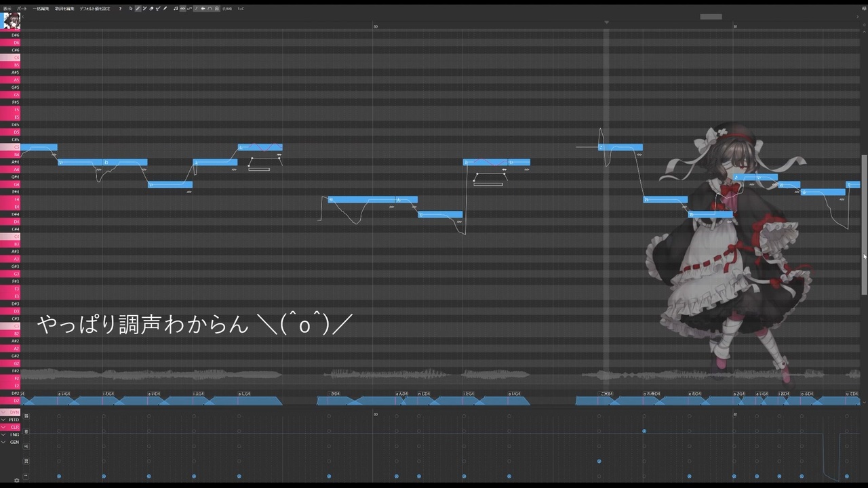Screen dimensions: 868x488
Task: Click the singer portrait thumbnail
Action: point(12,21)
